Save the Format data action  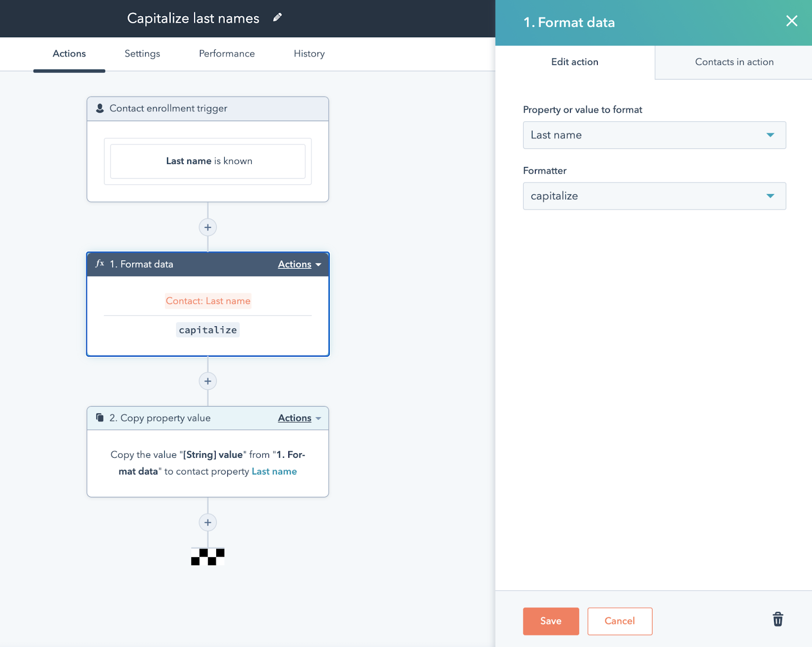[x=551, y=621]
